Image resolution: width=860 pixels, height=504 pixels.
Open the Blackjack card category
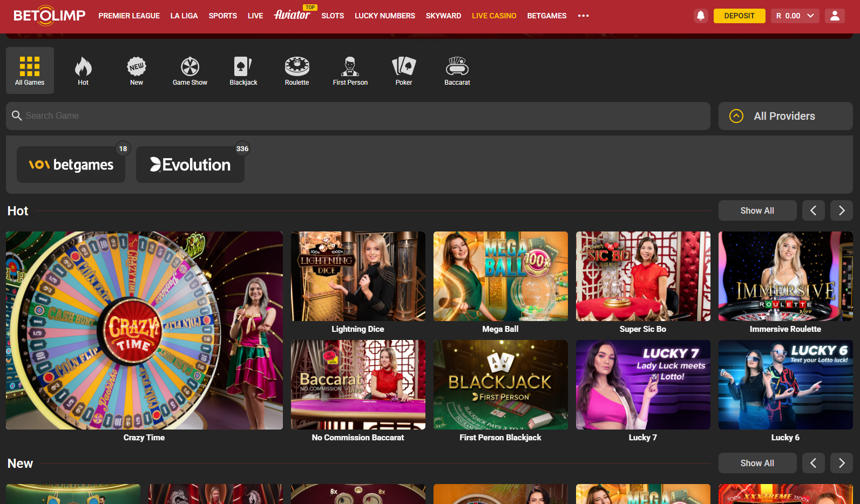[x=243, y=70]
